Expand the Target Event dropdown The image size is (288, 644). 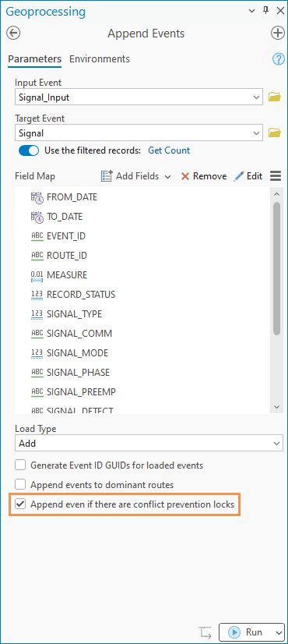pyautogui.click(x=257, y=133)
